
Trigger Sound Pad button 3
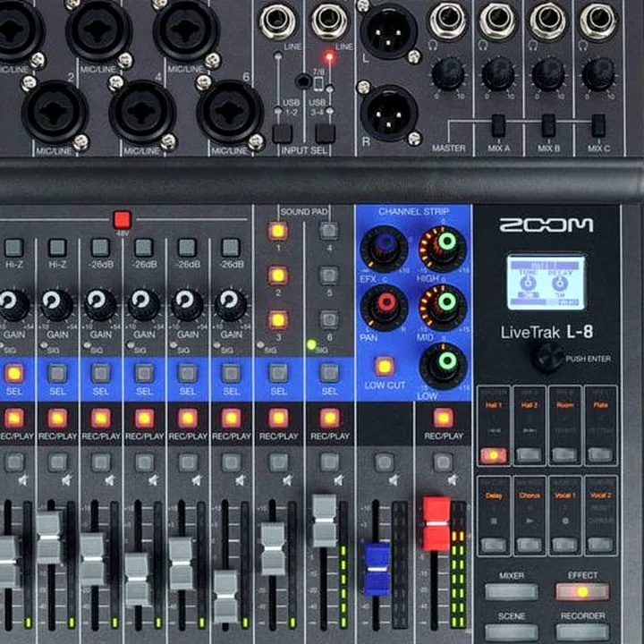(277, 319)
